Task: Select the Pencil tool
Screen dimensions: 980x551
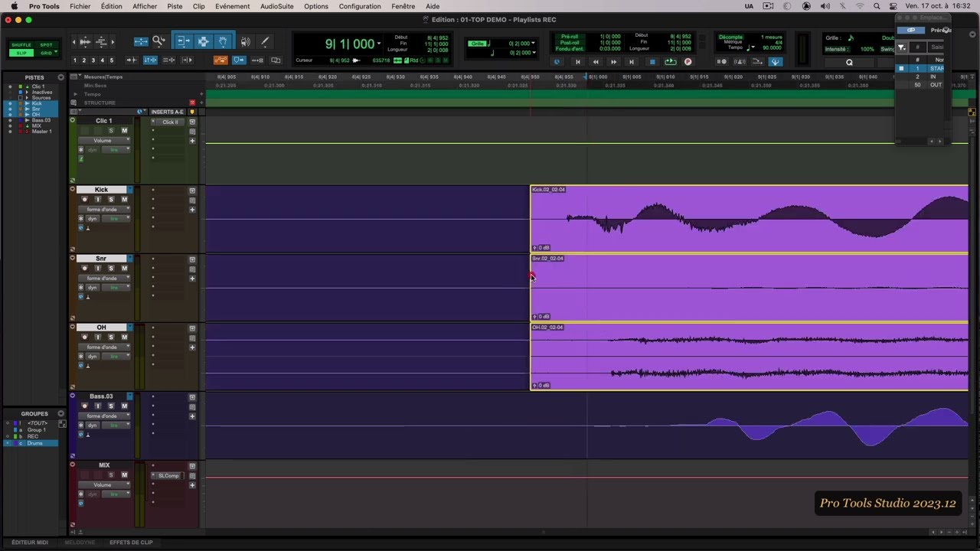Action: click(265, 42)
